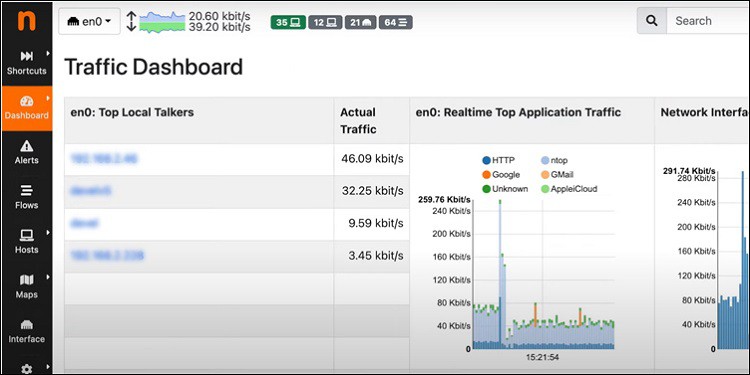Open the Interface sidebar section
This screenshot has width=750, height=375.
[x=26, y=331]
